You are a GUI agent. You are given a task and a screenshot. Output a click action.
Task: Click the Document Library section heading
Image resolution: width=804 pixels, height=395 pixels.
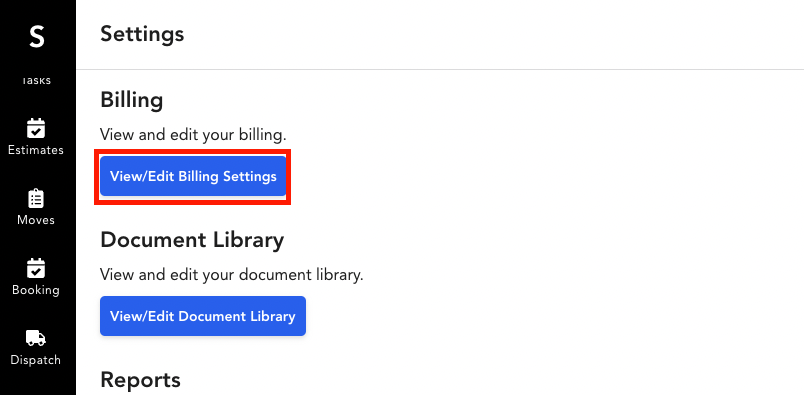pos(192,240)
